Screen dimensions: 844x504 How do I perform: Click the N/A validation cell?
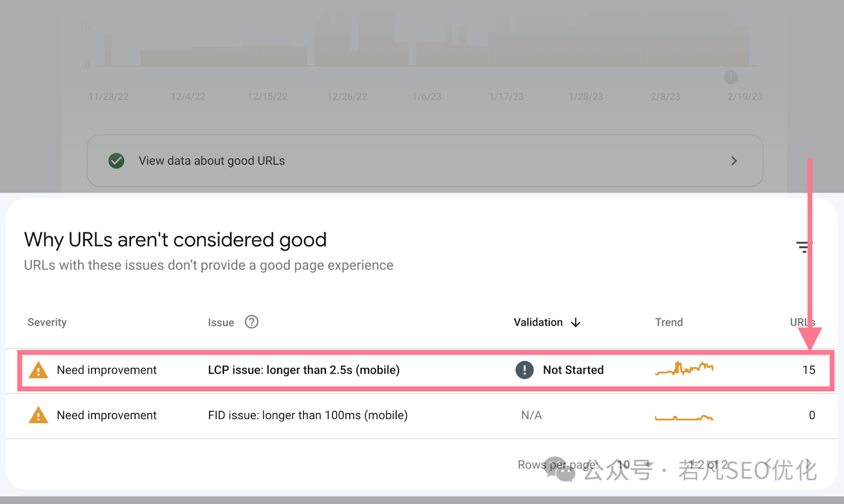pos(531,415)
